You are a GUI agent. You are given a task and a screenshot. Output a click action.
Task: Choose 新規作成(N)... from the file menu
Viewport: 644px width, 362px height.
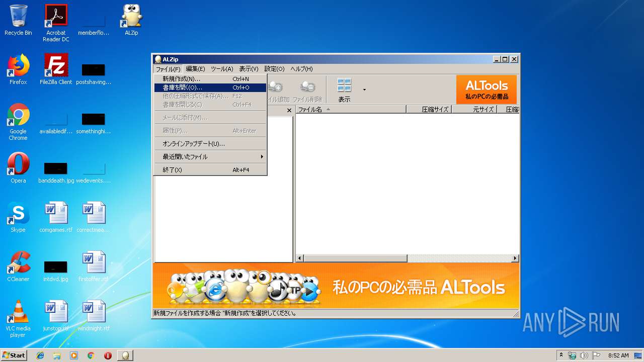click(x=210, y=79)
